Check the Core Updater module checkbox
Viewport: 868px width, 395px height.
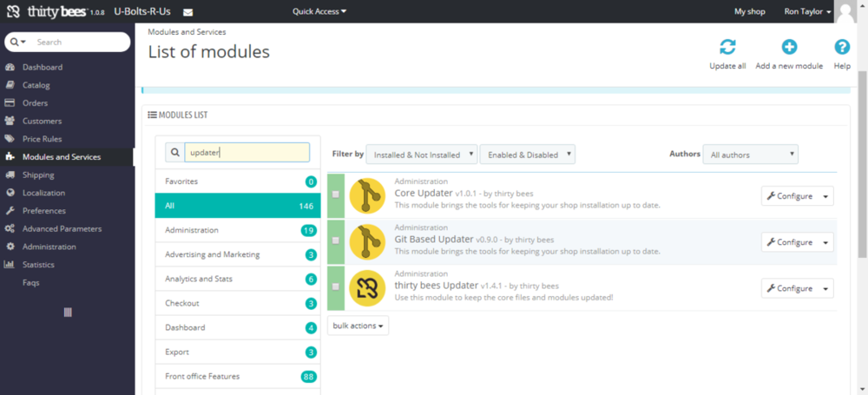click(x=336, y=194)
